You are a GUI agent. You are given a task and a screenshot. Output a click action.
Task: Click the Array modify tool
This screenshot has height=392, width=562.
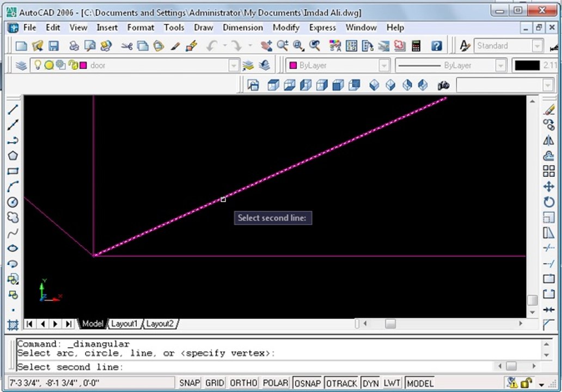pyautogui.click(x=549, y=171)
